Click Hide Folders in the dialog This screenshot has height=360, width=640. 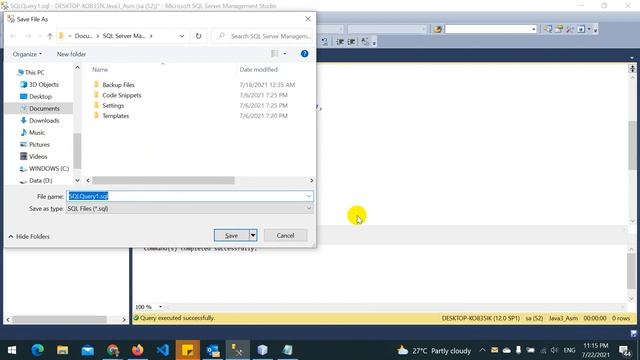pos(29,236)
